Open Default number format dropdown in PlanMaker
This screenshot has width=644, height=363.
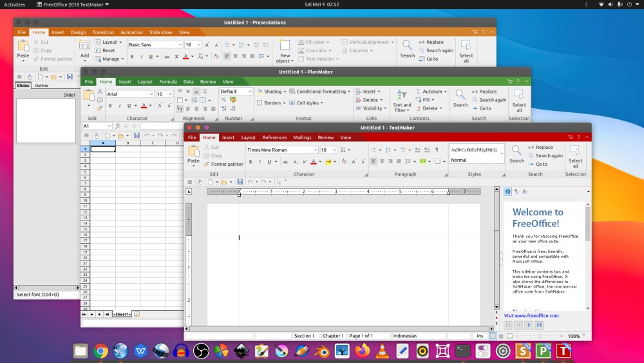[250, 92]
